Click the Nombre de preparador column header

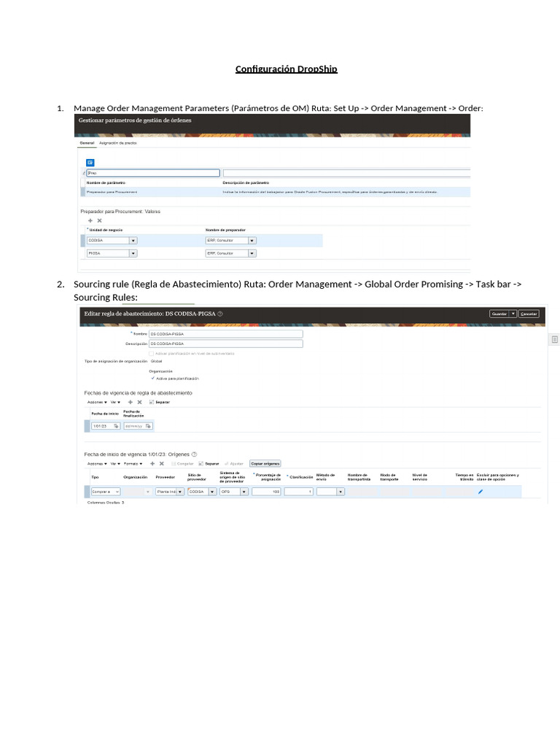[225, 230]
